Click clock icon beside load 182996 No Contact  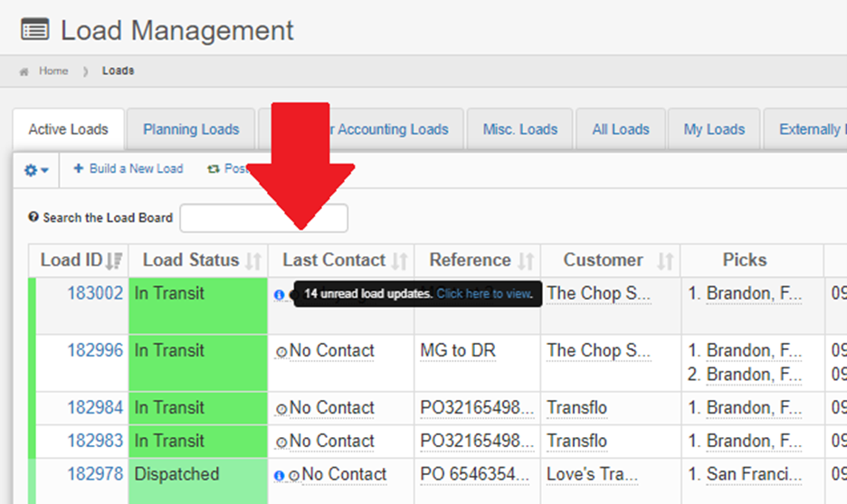281,352
